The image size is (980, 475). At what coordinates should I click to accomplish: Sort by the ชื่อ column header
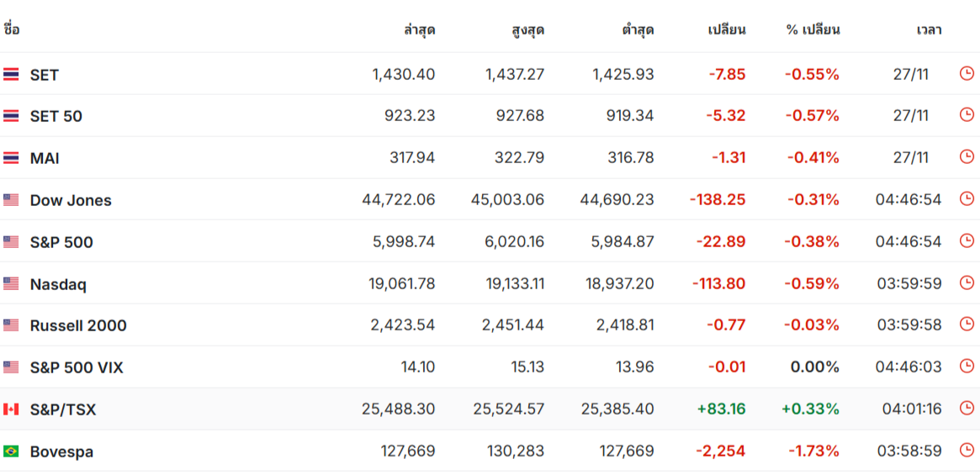point(11,29)
